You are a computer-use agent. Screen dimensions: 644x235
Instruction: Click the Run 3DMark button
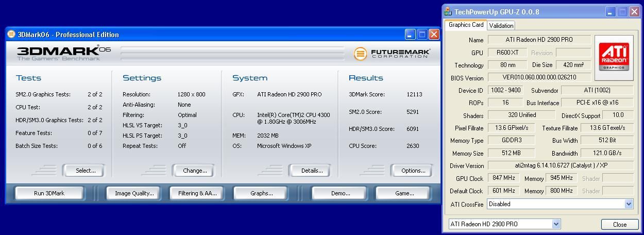pos(49,193)
